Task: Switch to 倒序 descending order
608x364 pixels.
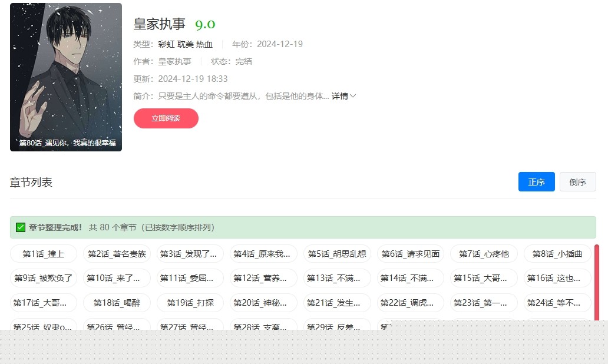Action: point(577,182)
